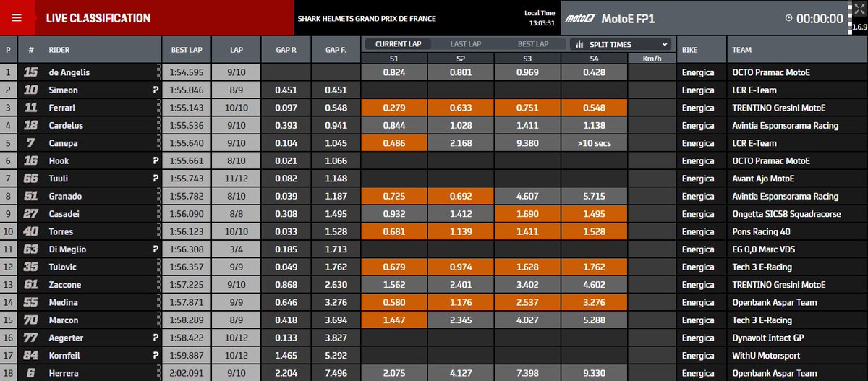Image resolution: width=868 pixels, height=381 pixels.
Task: Click the Live Classification title
Action: pos(98,19)
